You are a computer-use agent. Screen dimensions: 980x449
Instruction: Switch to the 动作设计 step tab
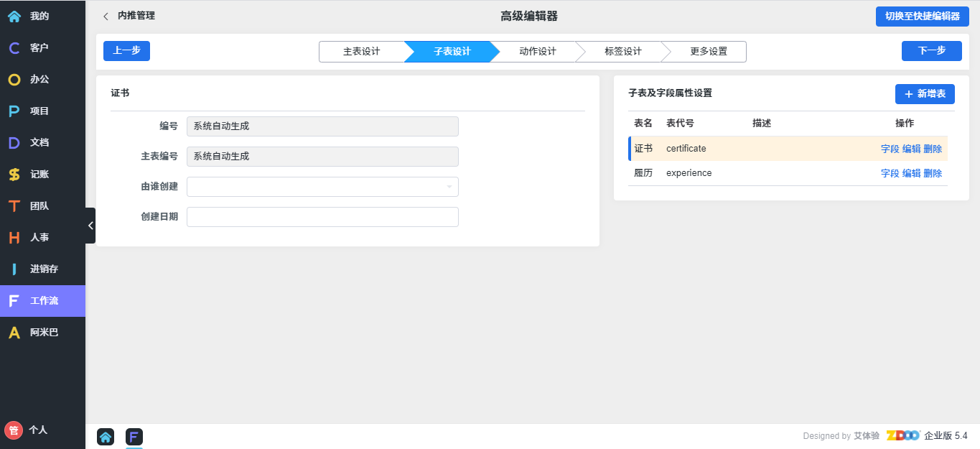click(537, 52)
